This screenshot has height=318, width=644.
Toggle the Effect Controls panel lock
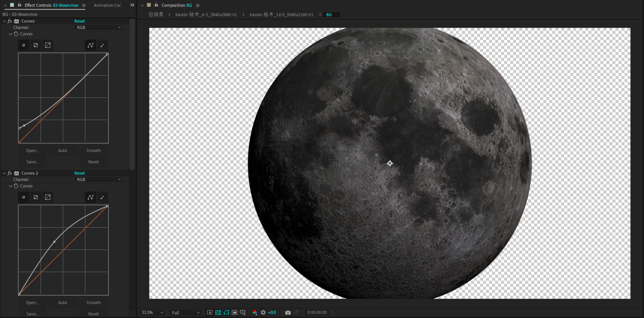coord(20,5)
